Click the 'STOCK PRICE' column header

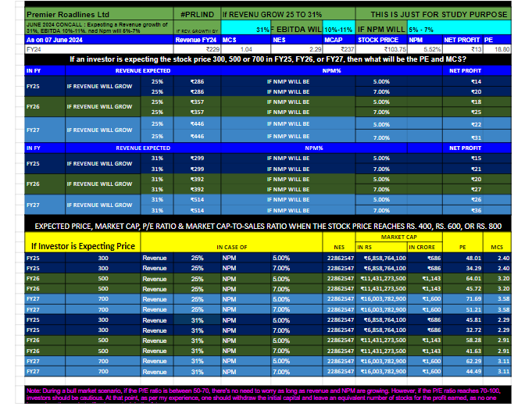click(x=381, y=40)
